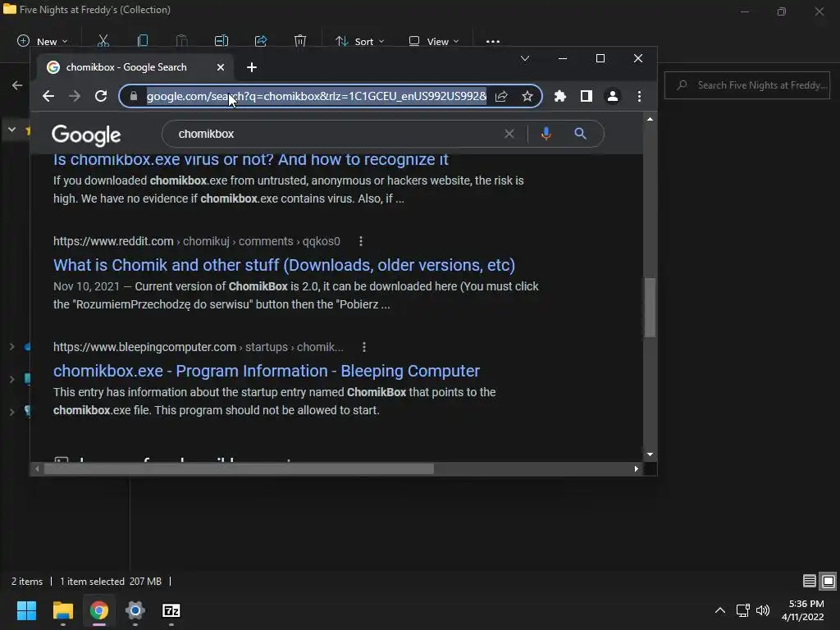Bookmark this page with the star icon

click(527, 97)
